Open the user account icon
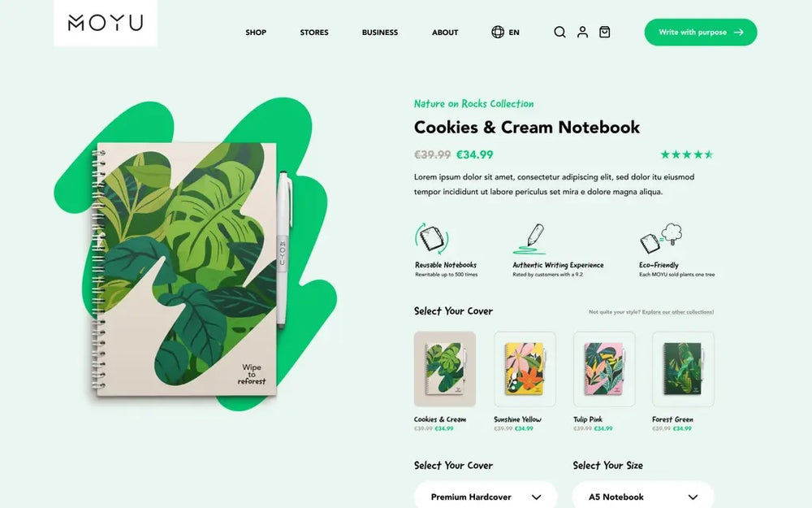Viewport: 812px width, 508px height. tap(582, 33)
